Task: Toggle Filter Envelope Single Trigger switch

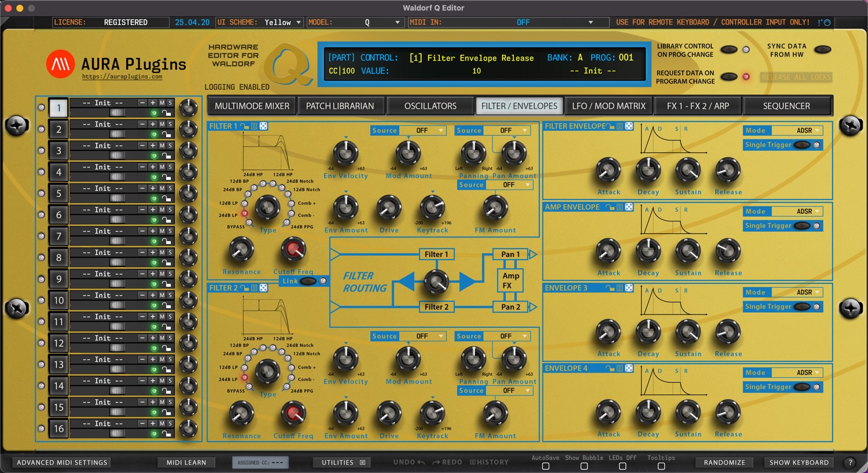Action: [802, 145]
